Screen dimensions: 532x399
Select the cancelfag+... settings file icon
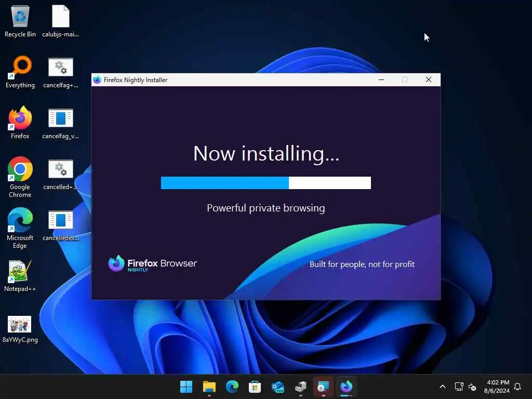point(60,72)
